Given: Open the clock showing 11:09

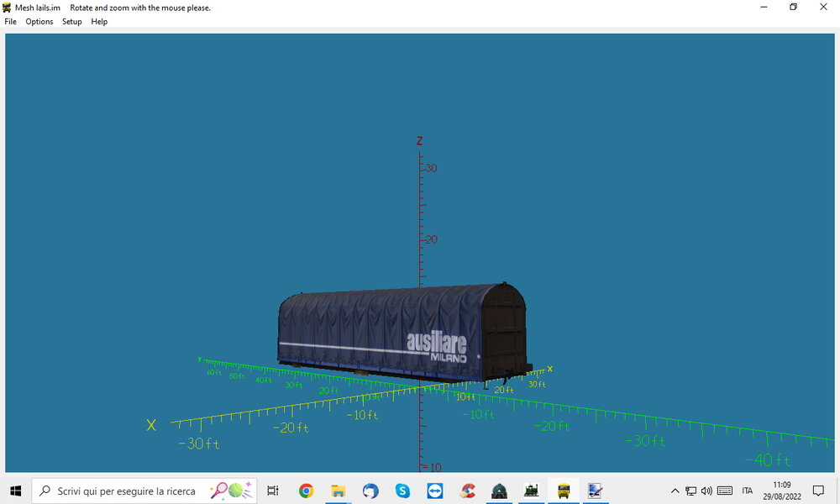Looking at the screenshot, I should tap(782, 491).
